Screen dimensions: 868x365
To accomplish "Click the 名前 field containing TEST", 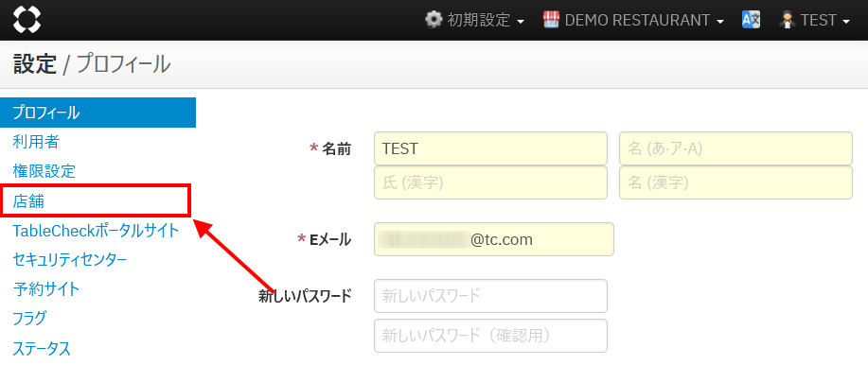I will coord(491,148).
